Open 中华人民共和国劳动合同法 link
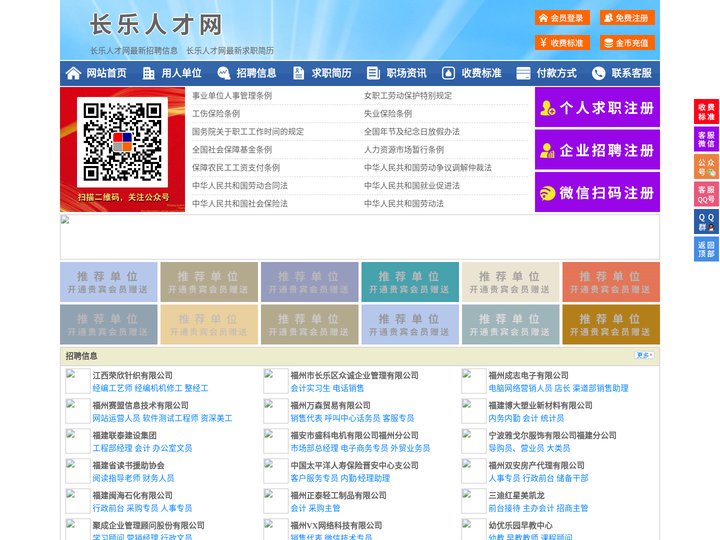This screenshot has height=540, width=720. pyautogui.click(x=240, y=186)
